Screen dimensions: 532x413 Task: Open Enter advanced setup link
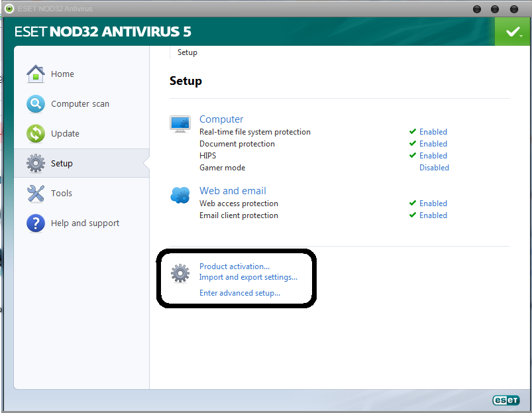[x=240, y=293]
